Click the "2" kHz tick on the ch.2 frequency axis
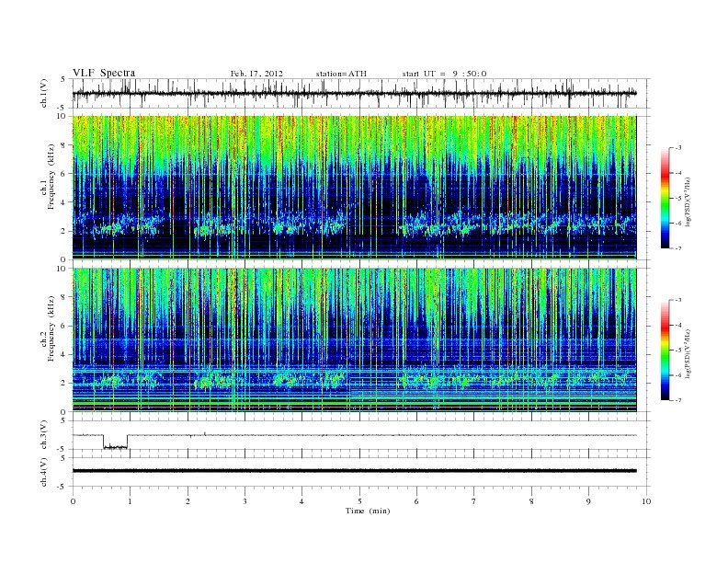 pos(64,383)
